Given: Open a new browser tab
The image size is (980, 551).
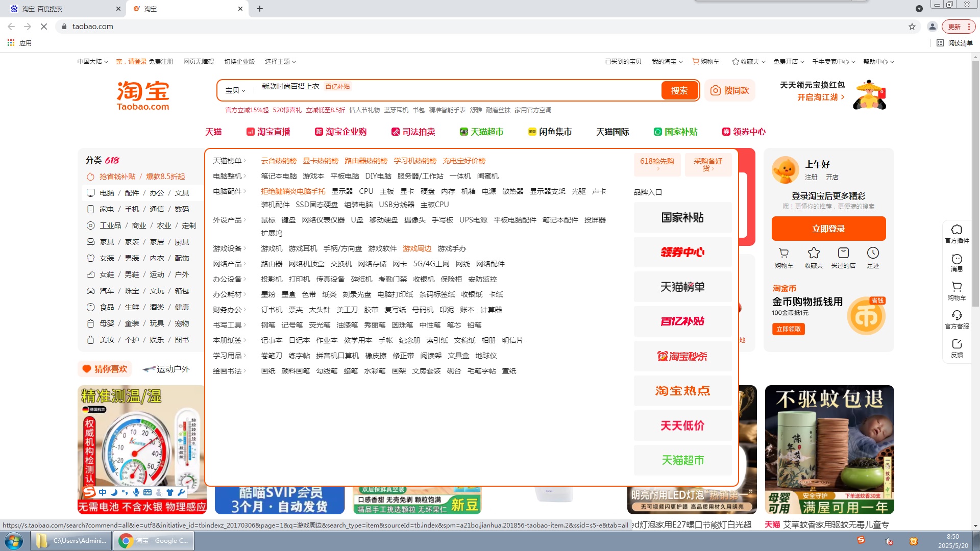Looking at the screenshot, I should pyautogui.click(x=260, y=9).
